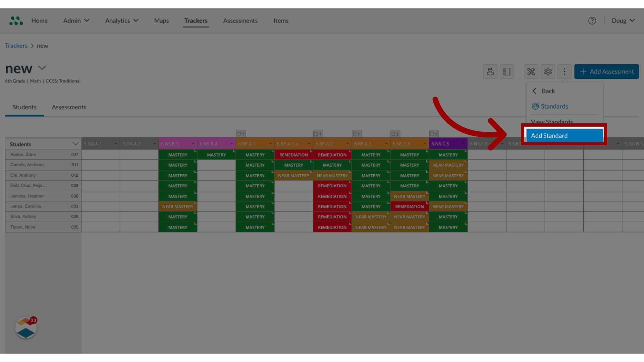The image size is (644, 362).
Task: Click Silva Ashley's Near Mastery cell under 6.RP.A.3
Action: coord(371,217)
